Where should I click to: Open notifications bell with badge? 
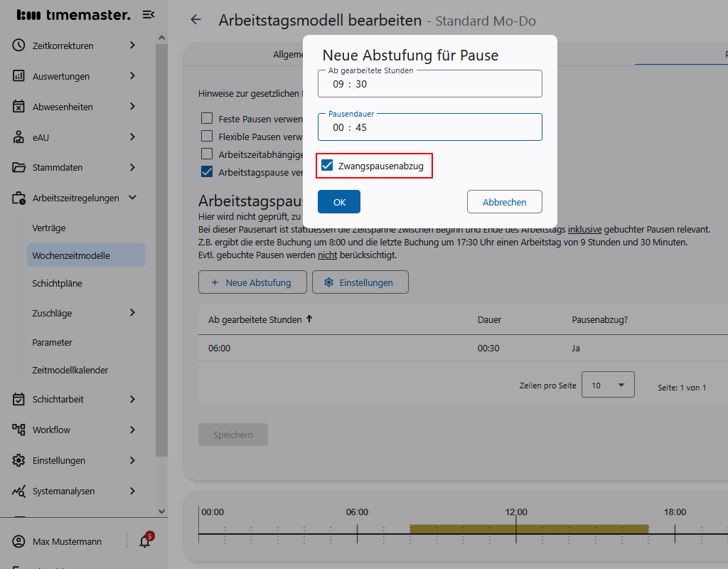(x=145, y=541)
